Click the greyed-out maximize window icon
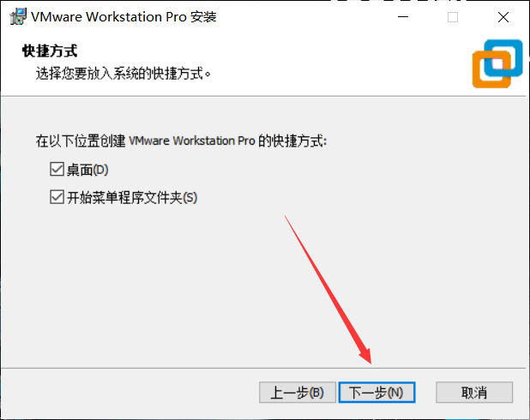 [453, 16]
